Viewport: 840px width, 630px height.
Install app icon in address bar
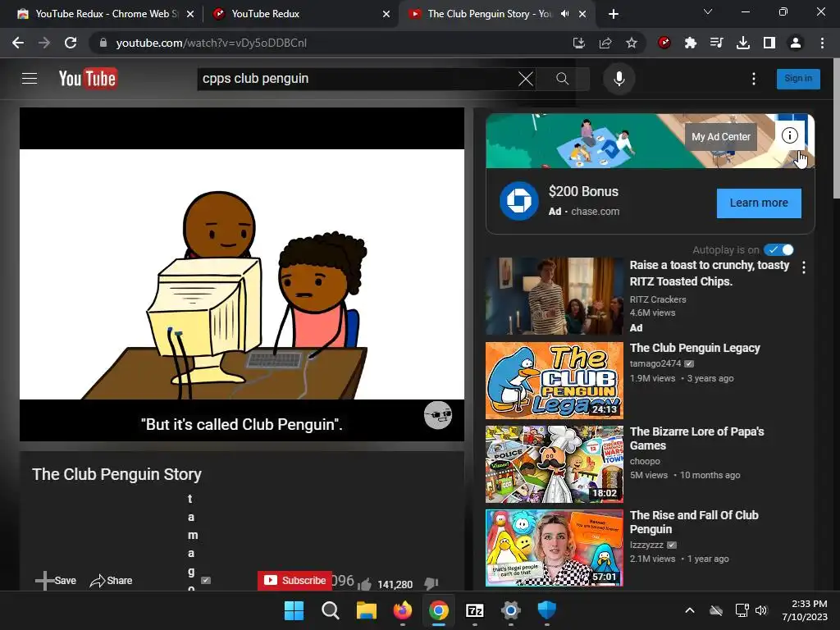[578, 43]
